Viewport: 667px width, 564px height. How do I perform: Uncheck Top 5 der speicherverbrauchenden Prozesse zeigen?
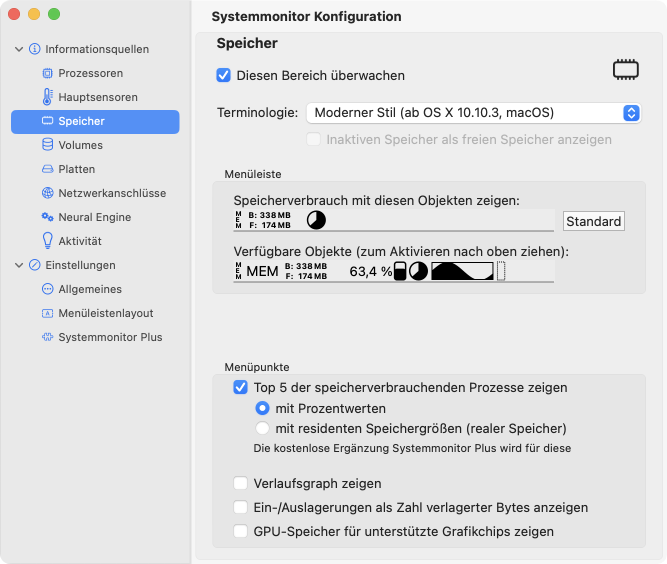click(x=240, y=387)
